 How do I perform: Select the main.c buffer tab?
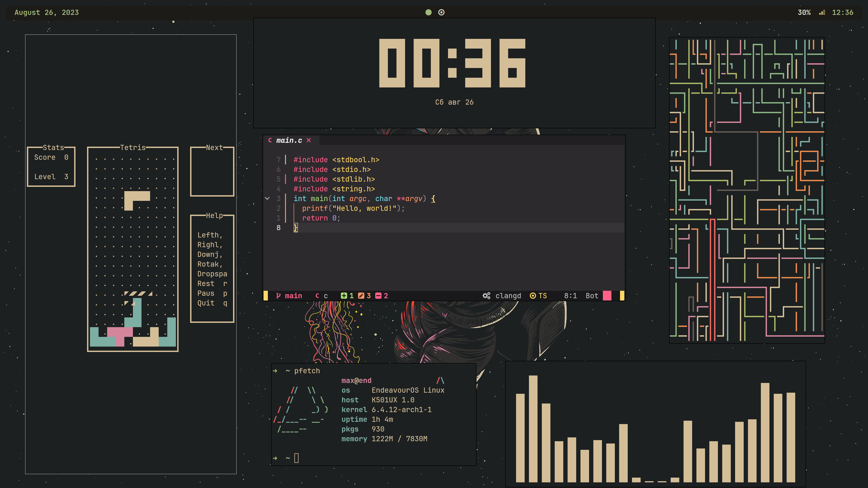tap(289, 141)
